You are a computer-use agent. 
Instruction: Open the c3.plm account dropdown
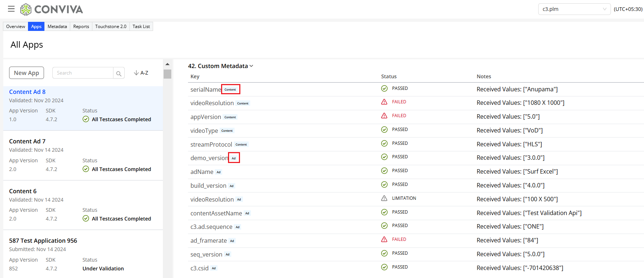[574, 9]
